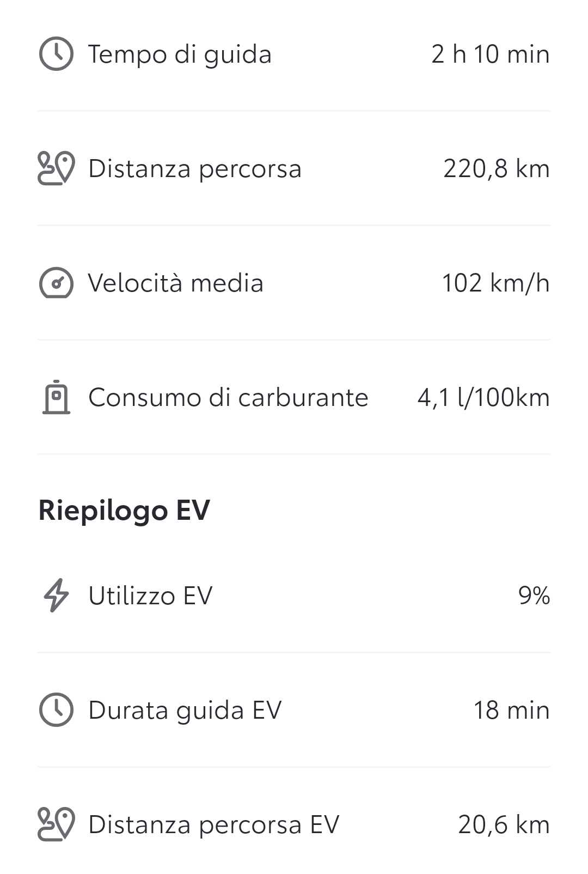Tap the clock icon beside Tempo di guida
Viewport: 588px width, 874px height.
coord(56,54)
